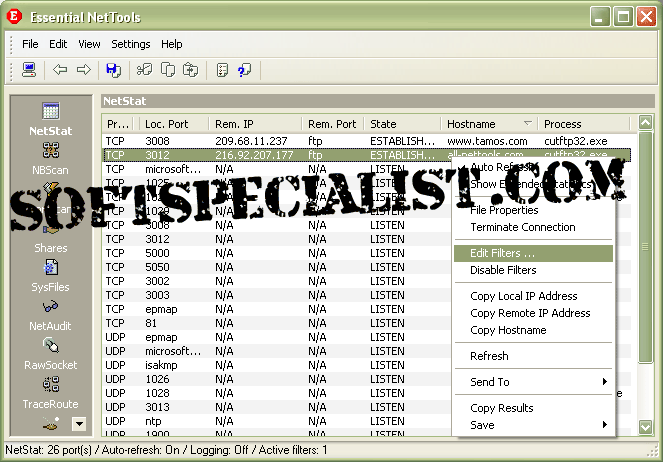The width and height of the screenshot is (663, 462).
Task: Click the vertical scrollbar thumb
Action: (645, 247)
